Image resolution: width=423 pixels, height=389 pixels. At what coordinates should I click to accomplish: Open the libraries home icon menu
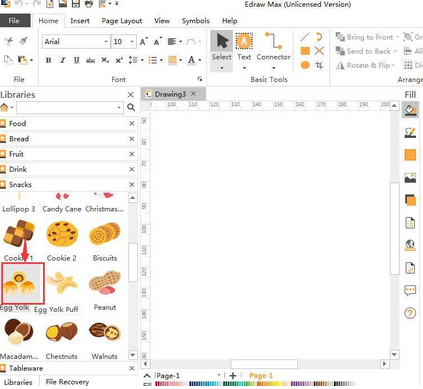(x=7, y=107)
